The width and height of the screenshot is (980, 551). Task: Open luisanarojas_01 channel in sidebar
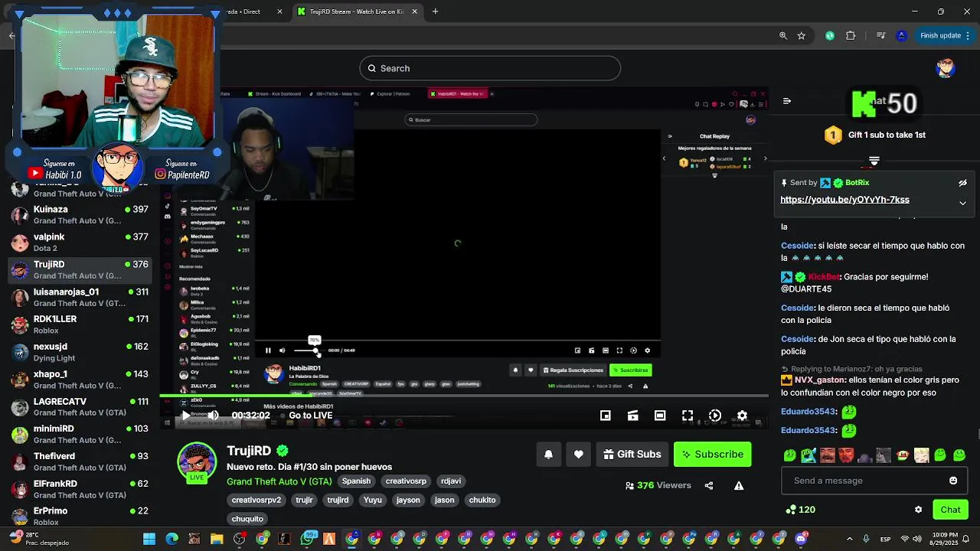(x=80, y=297)
